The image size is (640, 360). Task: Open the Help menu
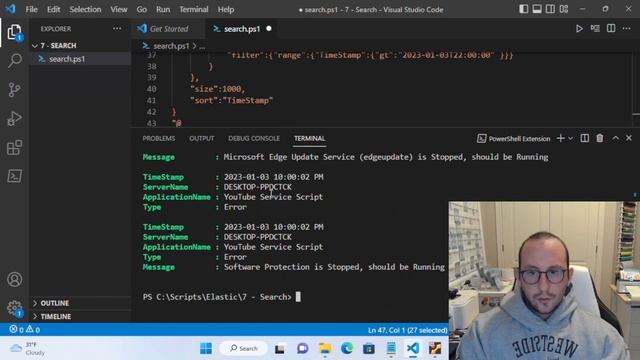[226, 9]
